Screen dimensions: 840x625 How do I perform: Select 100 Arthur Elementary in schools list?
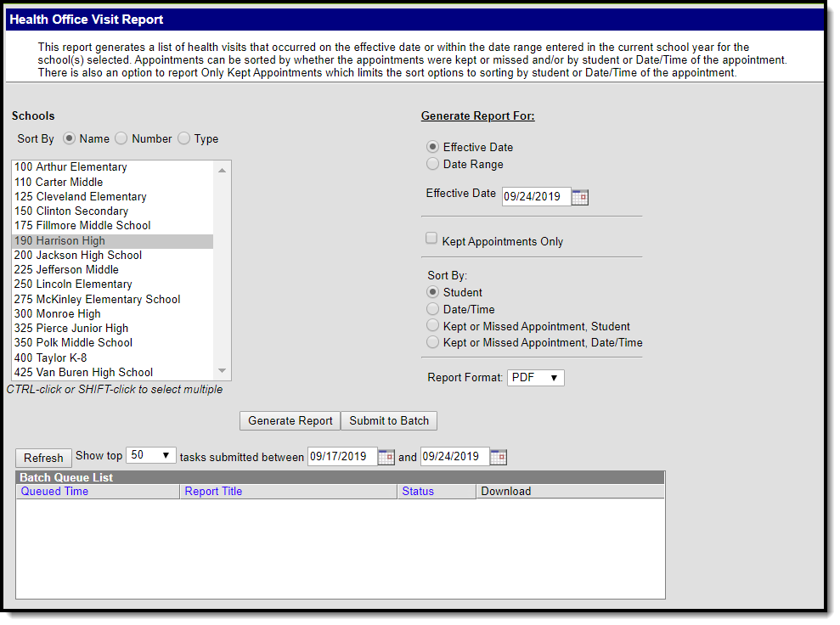point(112,167)
